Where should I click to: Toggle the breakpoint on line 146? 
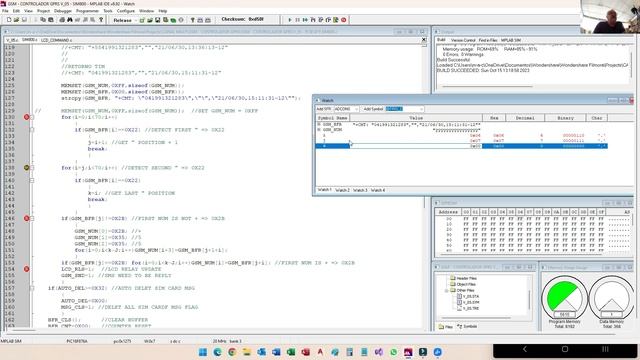(27, 218)
